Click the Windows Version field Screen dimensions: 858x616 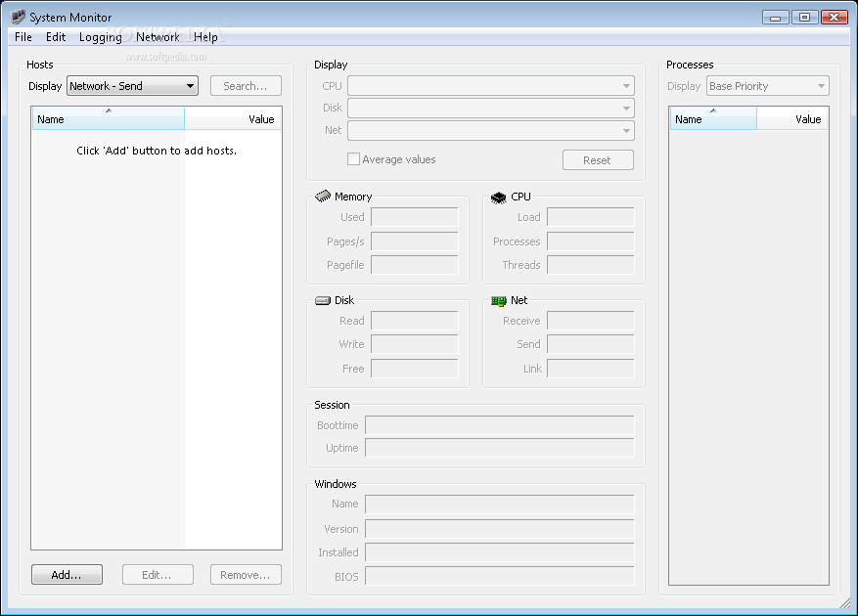coord(500,528)
